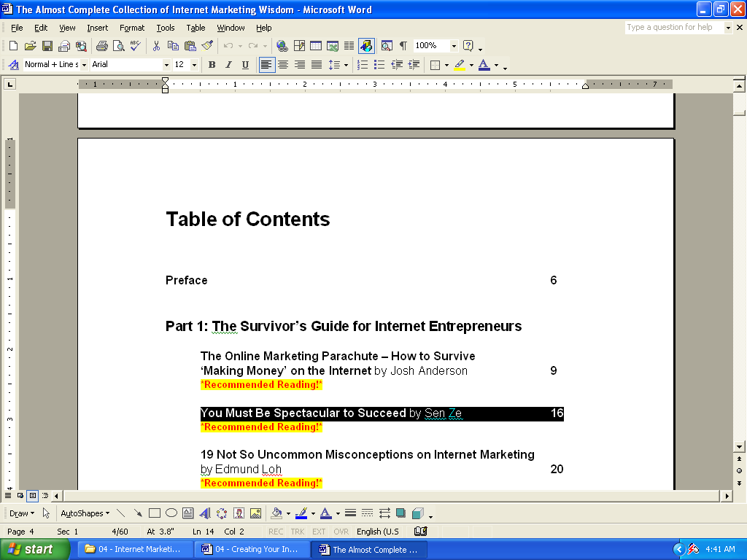
Task: Toggle Show/Hide paragraph marks
Action: tap(403, 46)
